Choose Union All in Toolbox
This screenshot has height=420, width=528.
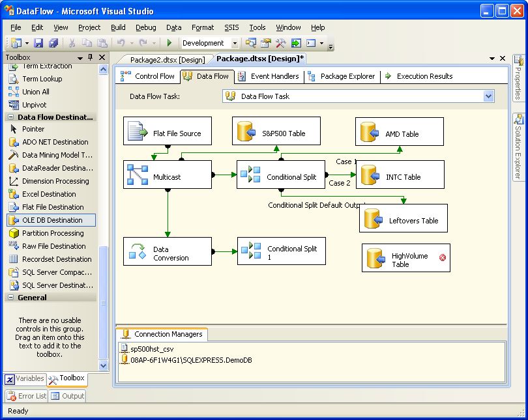51,92
